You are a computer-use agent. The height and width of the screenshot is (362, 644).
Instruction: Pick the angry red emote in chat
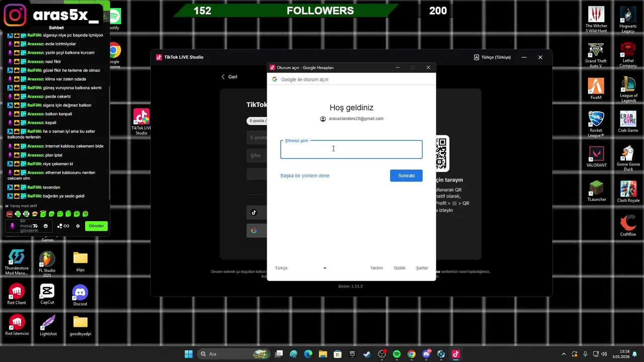pyautogui.click(x=9, y=214)
